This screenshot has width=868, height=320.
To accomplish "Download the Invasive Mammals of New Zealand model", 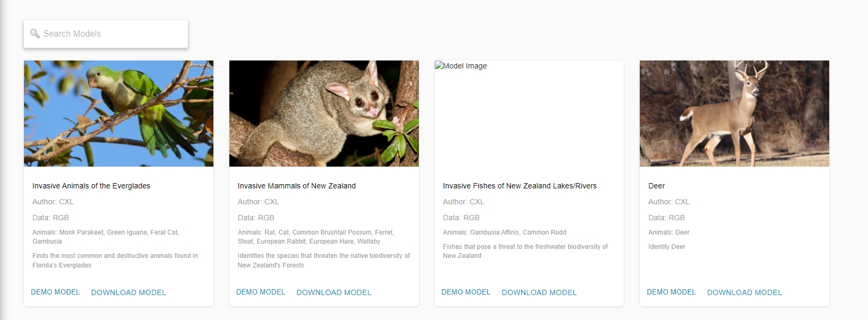I will pyautogui.click(x=334, y=292).
